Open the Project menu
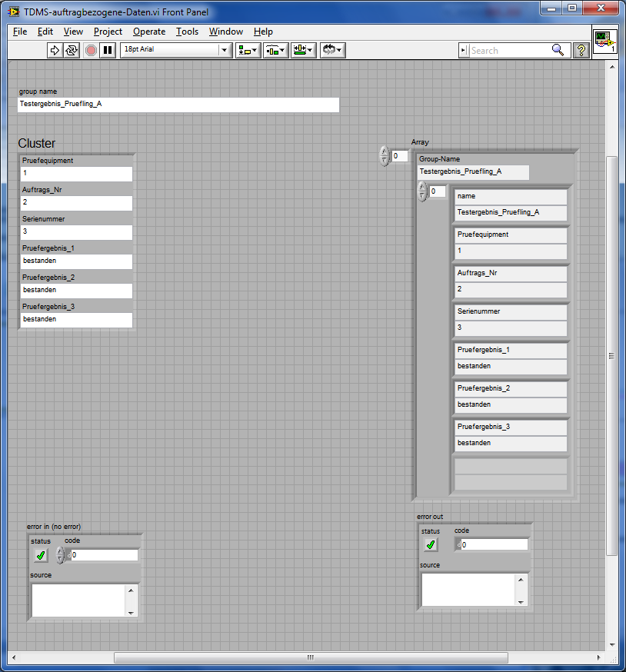The height and width of the screenshot is (672, 626). (108, 32)
